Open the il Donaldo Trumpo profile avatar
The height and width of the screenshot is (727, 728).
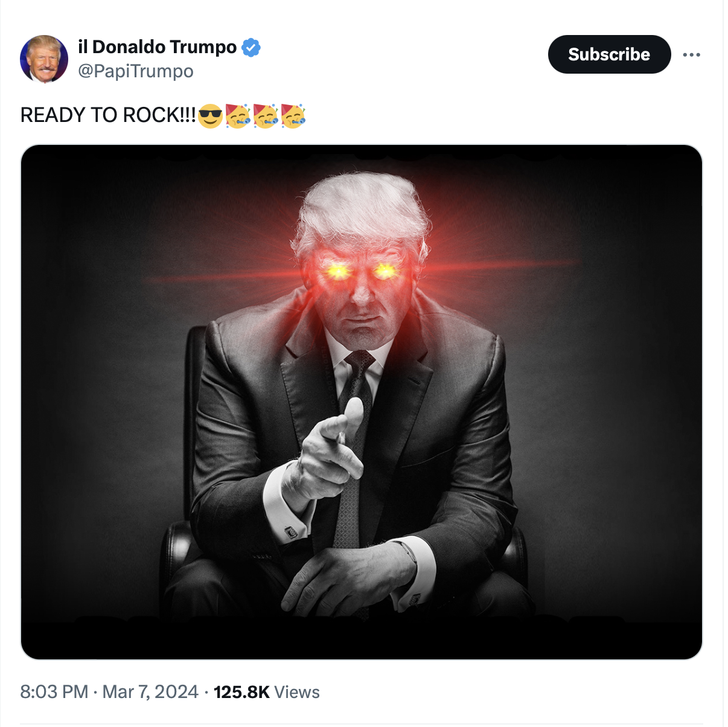click(x=44, y=59)
